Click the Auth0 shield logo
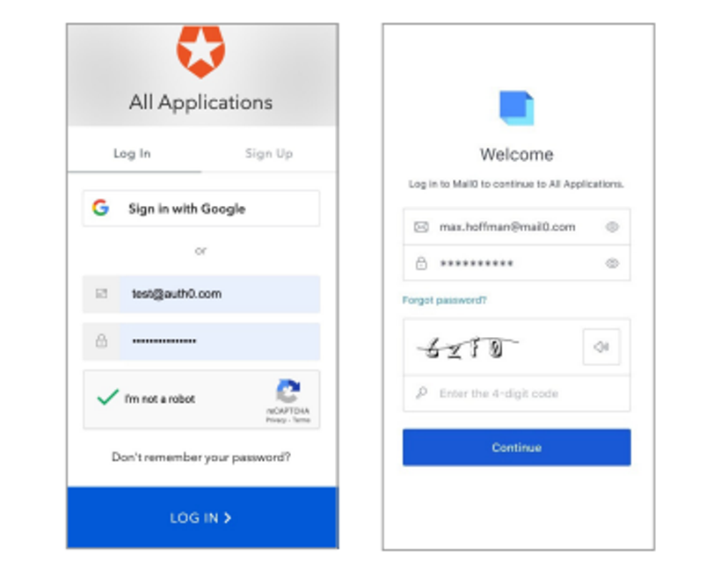 [x=201, y=51]
